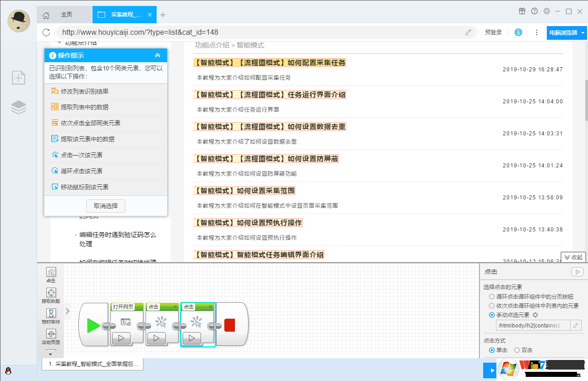Switch to the 主页 tab
The height and width of the screenshot is (381, 588).
click(x=67, y=14)
